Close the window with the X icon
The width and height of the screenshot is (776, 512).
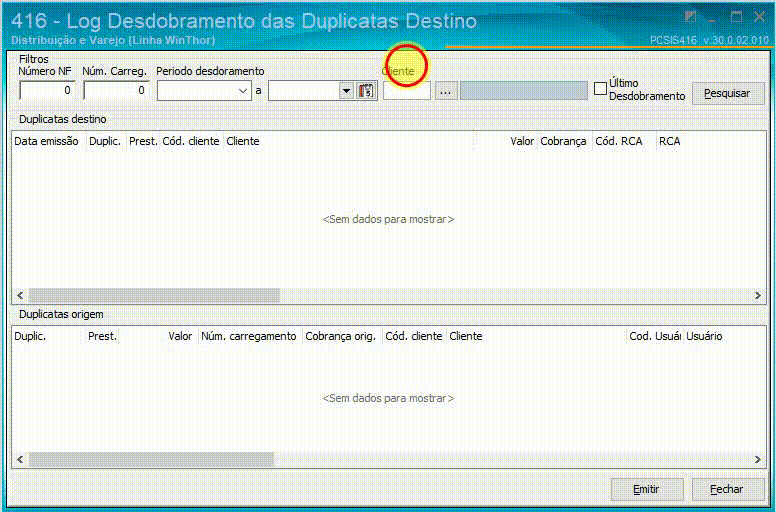click(760, 17)
